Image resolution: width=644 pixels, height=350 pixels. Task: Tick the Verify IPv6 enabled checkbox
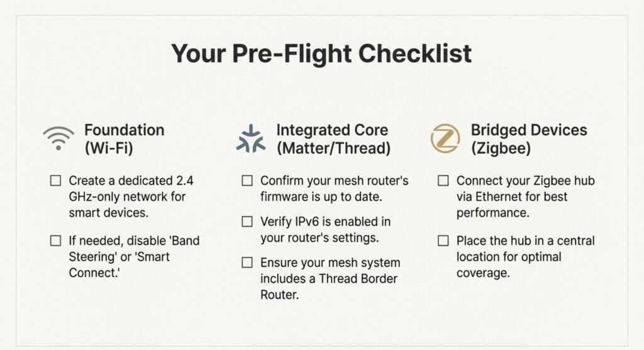click(x=247, y=222)
